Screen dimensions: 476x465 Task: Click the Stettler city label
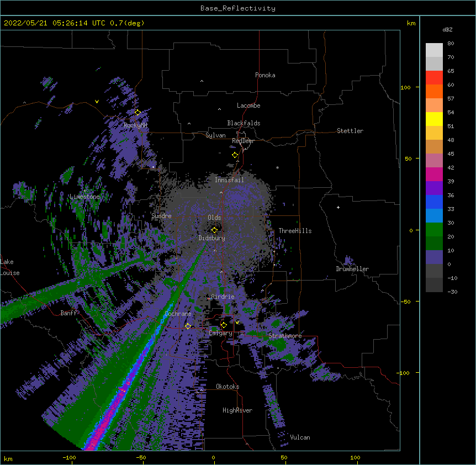click(x=350, y=131)
